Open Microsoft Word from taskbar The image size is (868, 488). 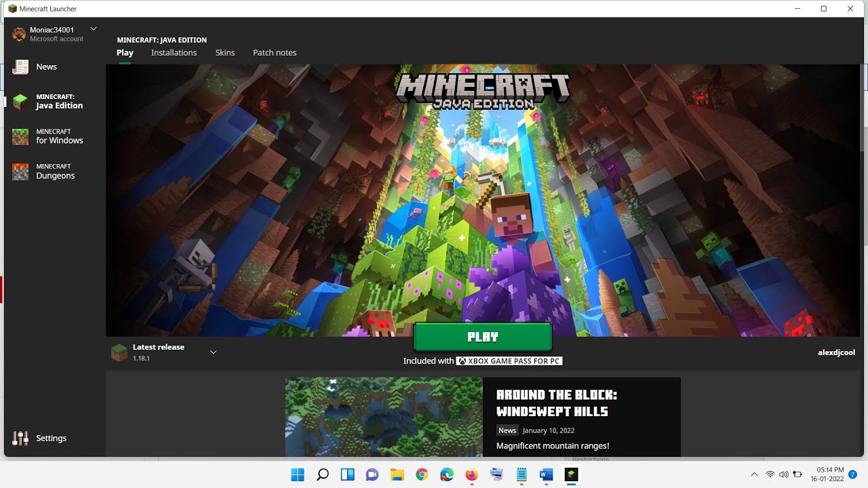click(546, 474)
